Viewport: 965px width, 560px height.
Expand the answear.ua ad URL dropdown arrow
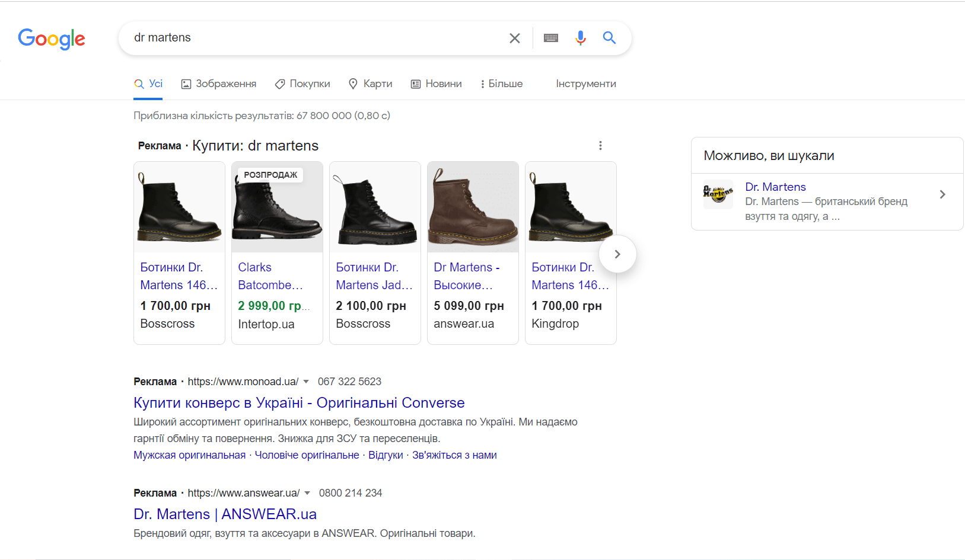click(x=307, y=493)
